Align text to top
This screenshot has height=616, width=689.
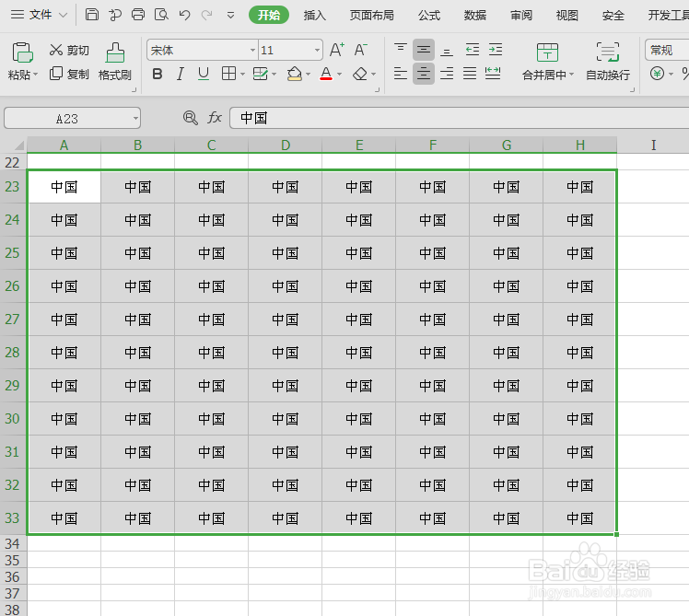click(x=401, y=49)
